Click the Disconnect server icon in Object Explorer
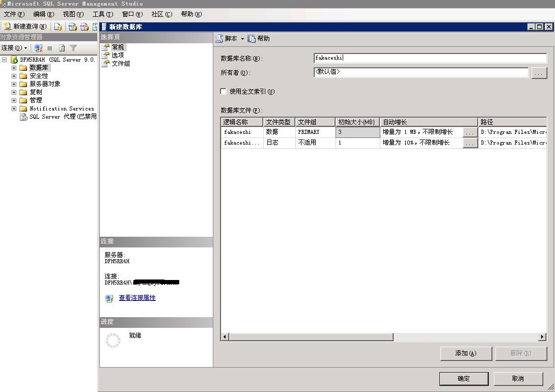Image resolution: width=555 pixels, height=392 pixels. pos(38,48)
